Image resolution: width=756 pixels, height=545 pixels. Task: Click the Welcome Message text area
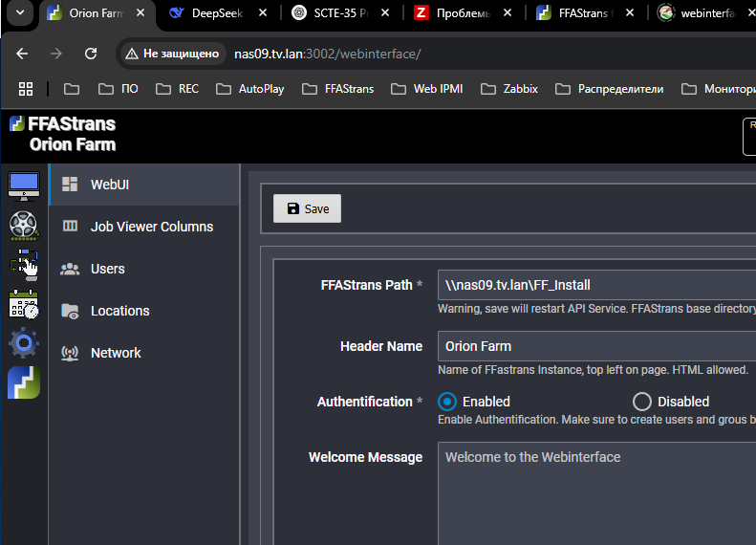pyautogui.click(x=597, y=493)
